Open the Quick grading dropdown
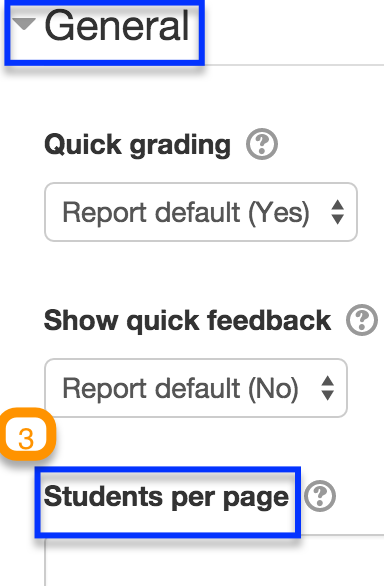384x586 pixels. click(x=201, y=212)
